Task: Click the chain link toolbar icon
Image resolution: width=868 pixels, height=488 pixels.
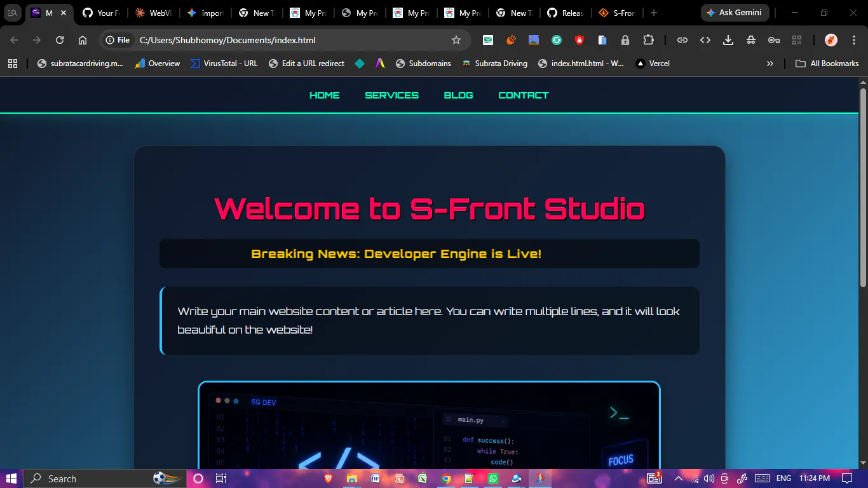Action: [682, 40]
